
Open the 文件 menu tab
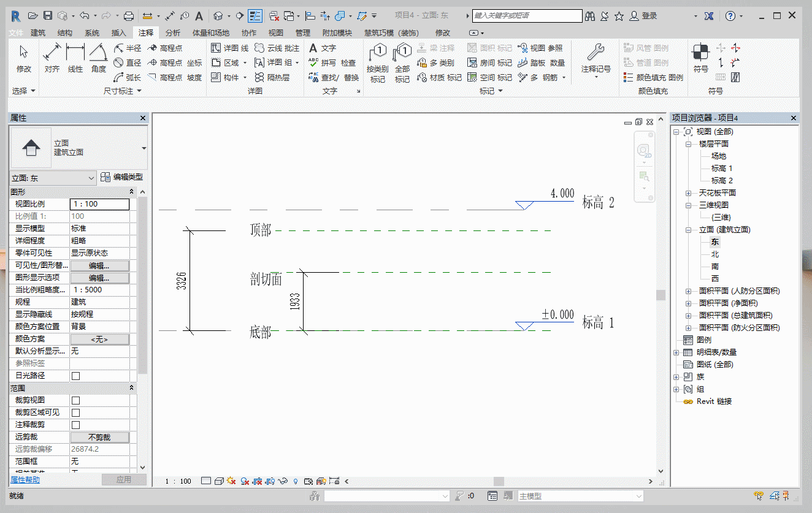click(16, 32)
